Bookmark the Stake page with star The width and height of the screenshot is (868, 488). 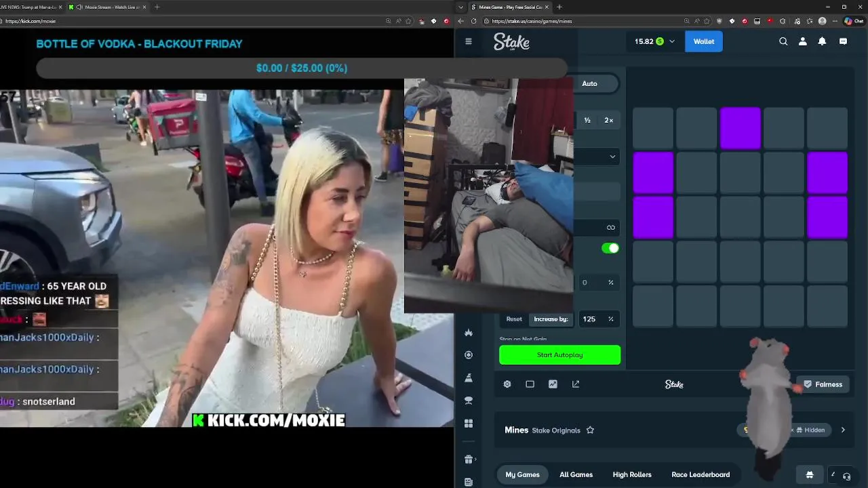[x=707, y=21]
